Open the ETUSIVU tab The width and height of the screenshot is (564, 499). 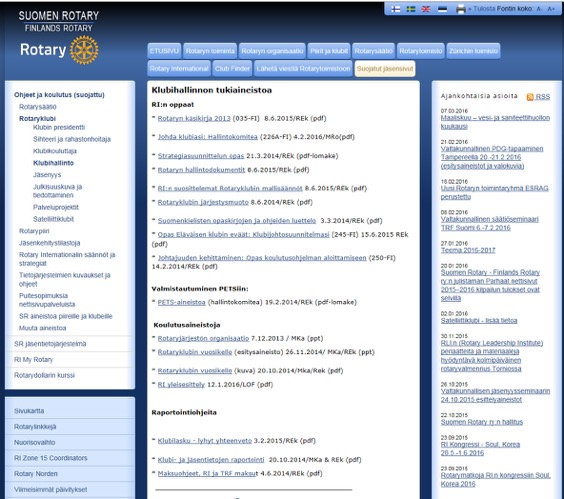[x=164, y=51]
